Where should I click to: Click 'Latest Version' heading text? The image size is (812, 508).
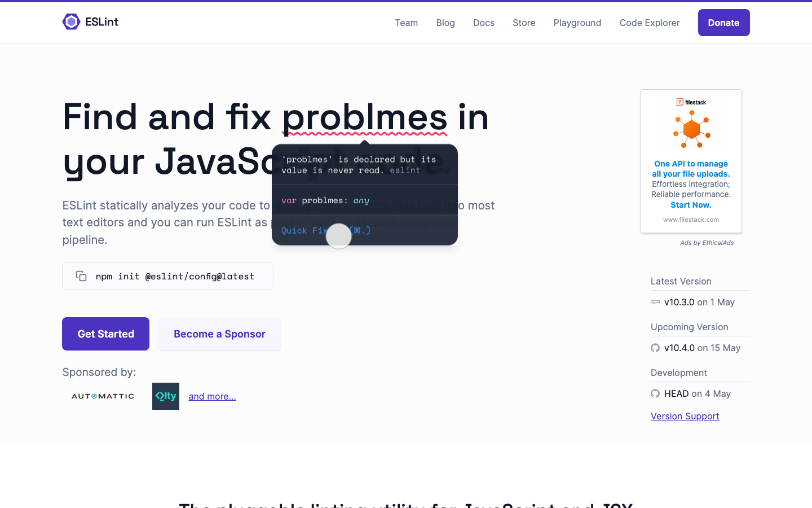coord(681,281)
